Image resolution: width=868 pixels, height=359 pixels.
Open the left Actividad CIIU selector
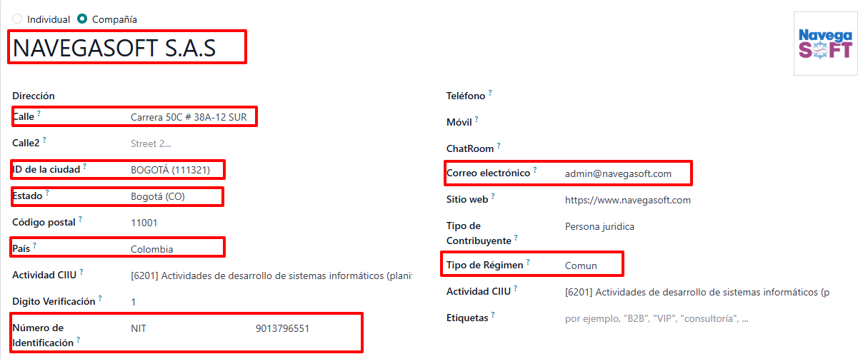[271, 275]
